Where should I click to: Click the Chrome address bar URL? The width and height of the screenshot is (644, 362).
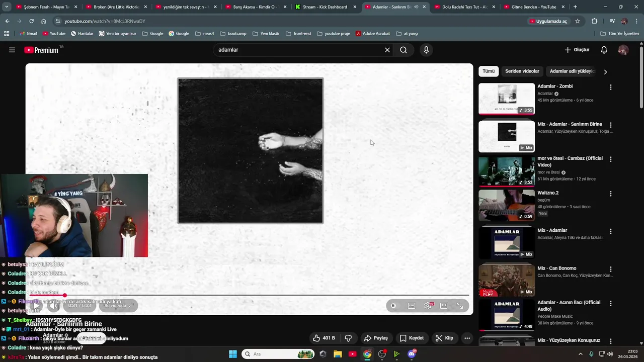point(105,21)
